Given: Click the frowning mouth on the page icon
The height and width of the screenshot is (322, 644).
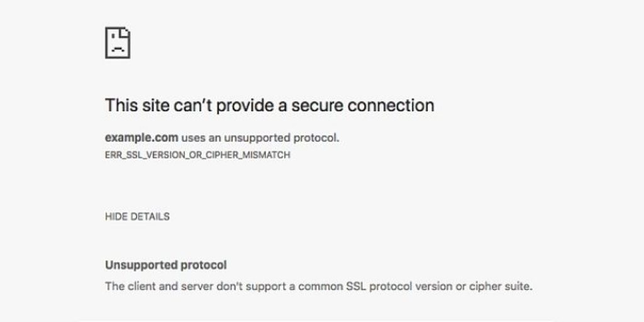Looking at the screenshot, I should pos(118,49).
